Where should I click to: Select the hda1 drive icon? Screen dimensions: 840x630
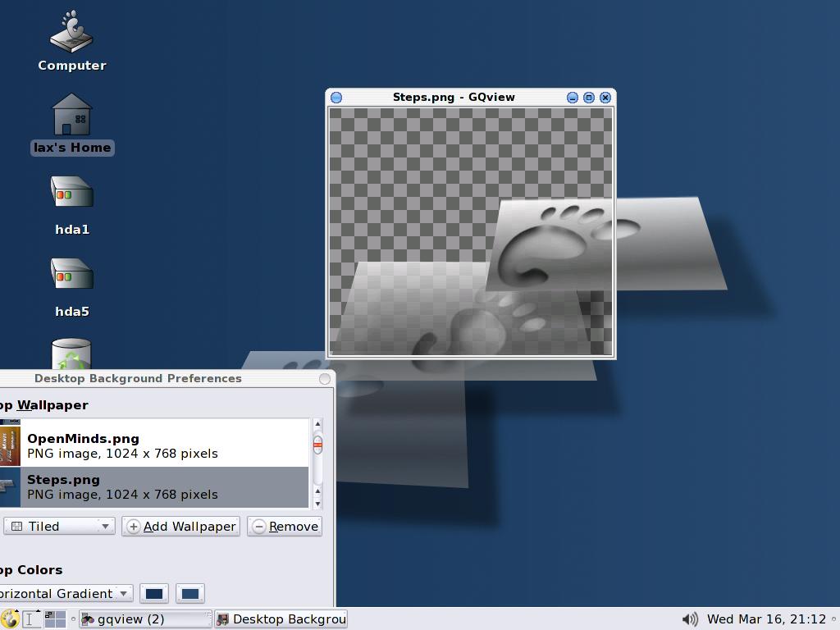click(72, 192)
